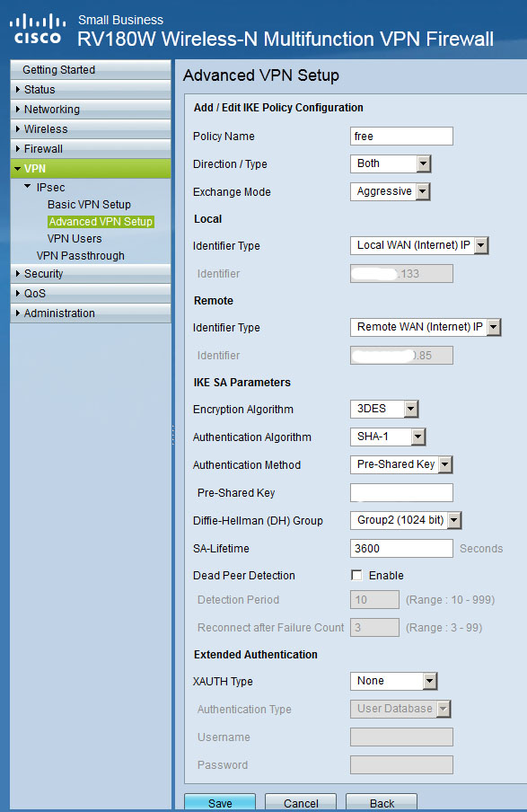The width and height of the screenshot is (527, 812).
Task: Open the VPN Passthrough page
Action: coord(80,256)
